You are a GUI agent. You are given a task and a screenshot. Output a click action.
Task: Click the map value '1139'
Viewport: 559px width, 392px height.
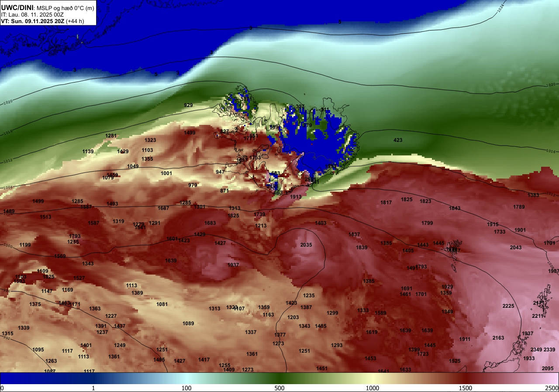pos(88,151)
